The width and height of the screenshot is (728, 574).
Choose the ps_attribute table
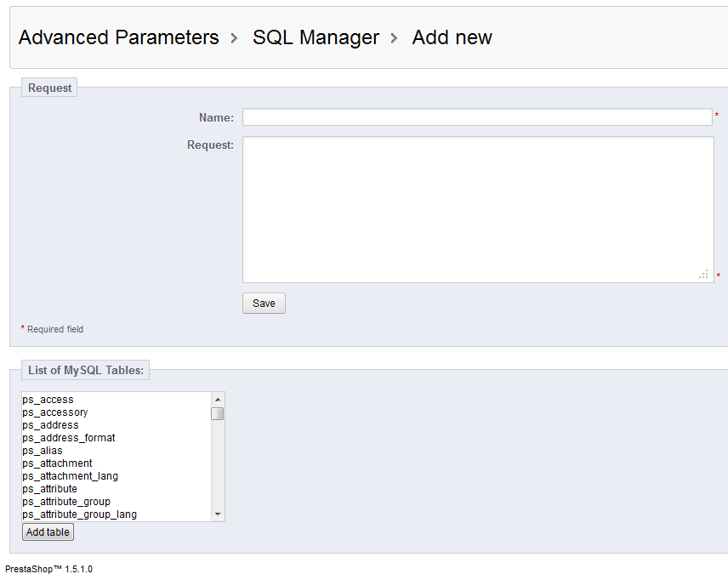(49, 489)
